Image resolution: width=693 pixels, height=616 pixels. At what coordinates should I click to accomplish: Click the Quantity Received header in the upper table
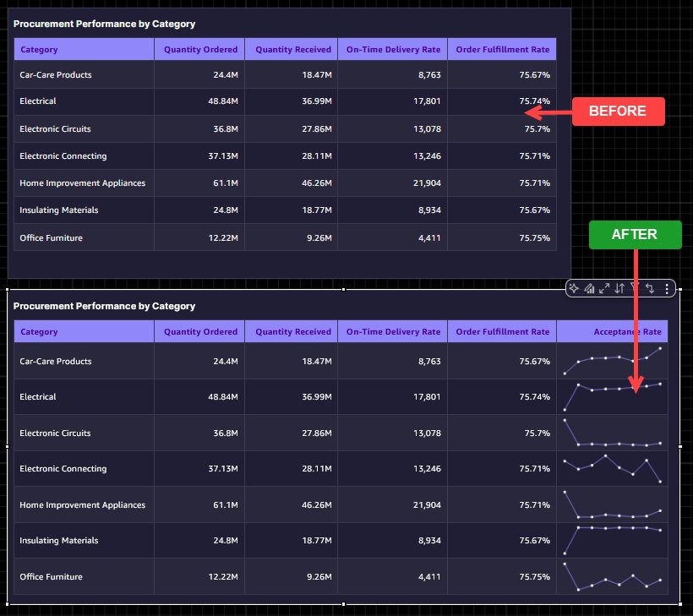(x=293, y=50)
